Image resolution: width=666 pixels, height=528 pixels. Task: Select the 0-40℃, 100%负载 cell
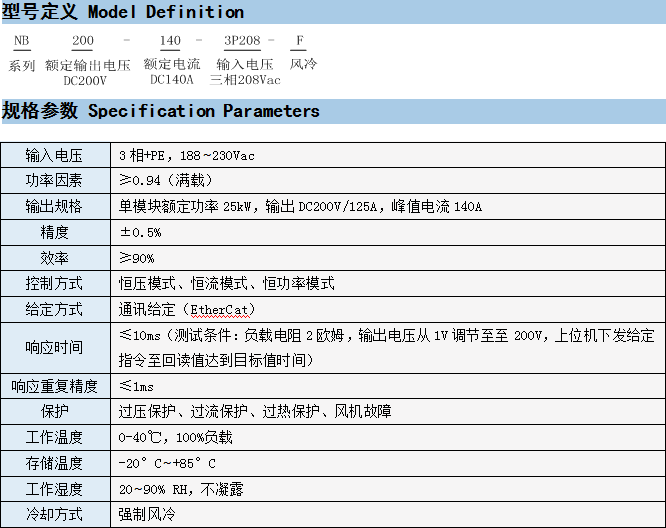tap(388, 437)
